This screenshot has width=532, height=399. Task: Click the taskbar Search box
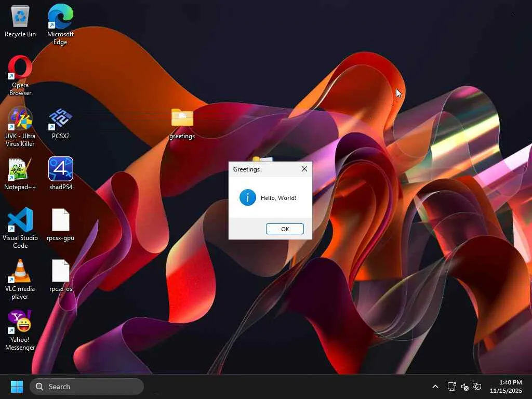(x=87, y=387)
